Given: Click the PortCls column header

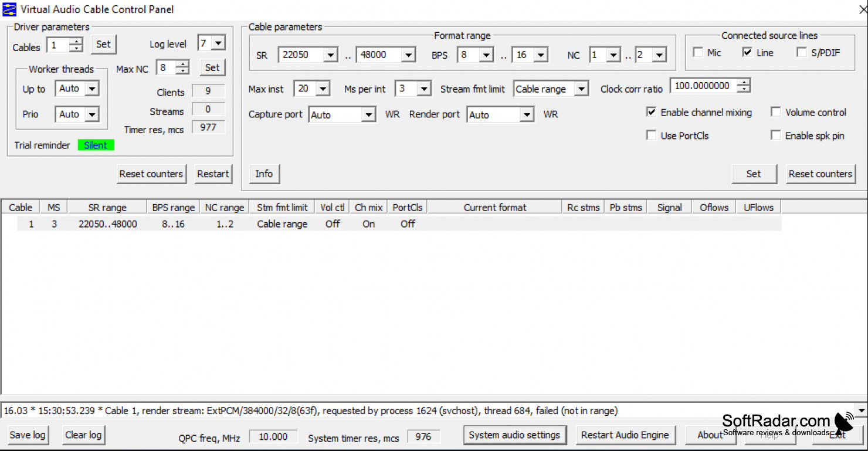Looking at the screenshot, I should (408, 207).
